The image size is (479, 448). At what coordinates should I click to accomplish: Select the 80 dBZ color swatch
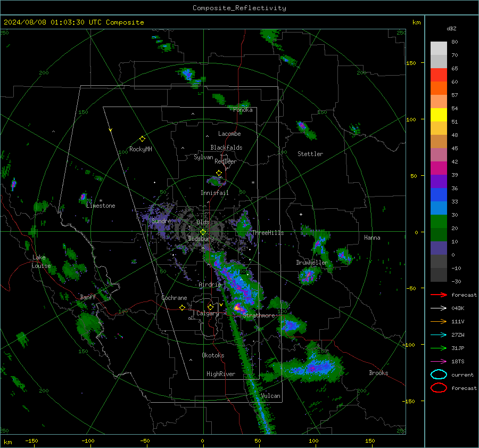[x=439, y=48]
